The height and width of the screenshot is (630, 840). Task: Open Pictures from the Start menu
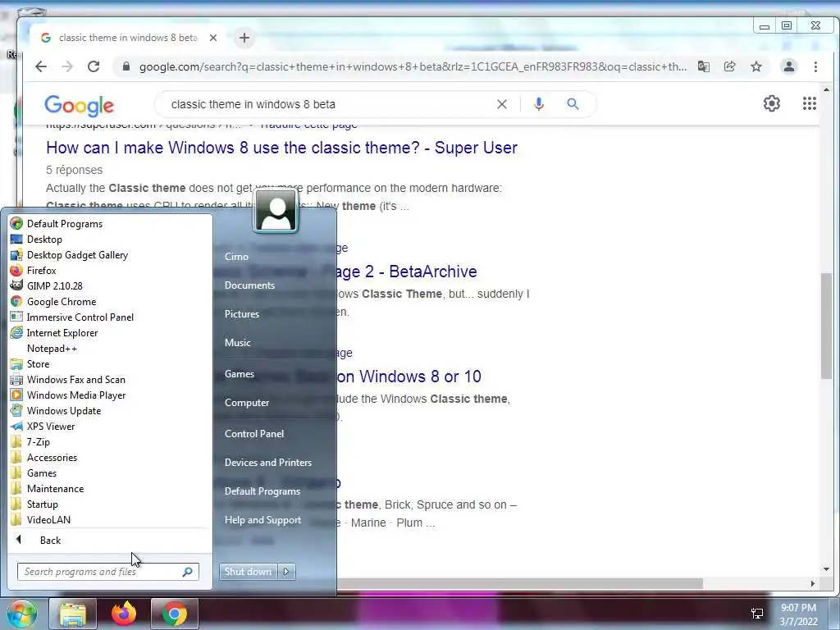242,314
